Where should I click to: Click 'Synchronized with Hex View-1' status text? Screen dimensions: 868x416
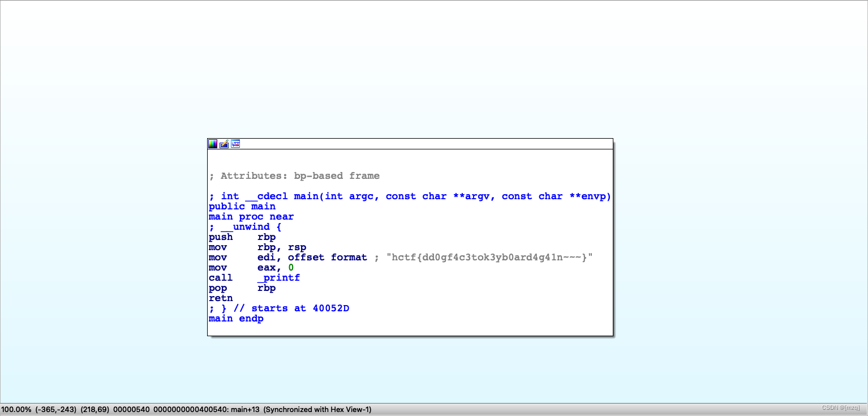coord(317,410)
